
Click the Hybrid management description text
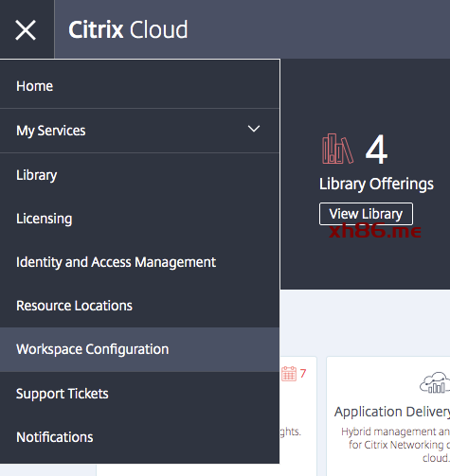click(395, 445)
